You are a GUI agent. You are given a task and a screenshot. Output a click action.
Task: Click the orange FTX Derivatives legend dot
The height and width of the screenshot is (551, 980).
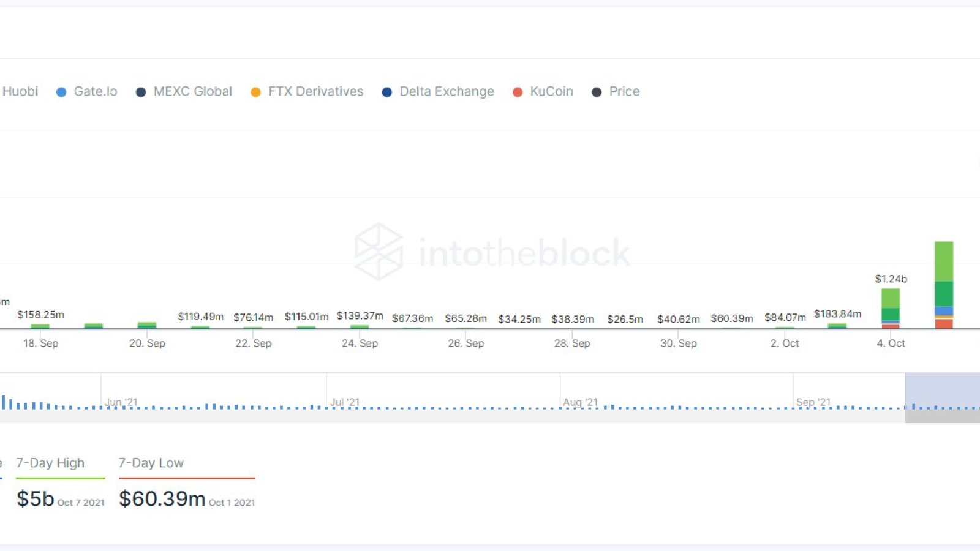pyautogui.click(x=256, y=92)
